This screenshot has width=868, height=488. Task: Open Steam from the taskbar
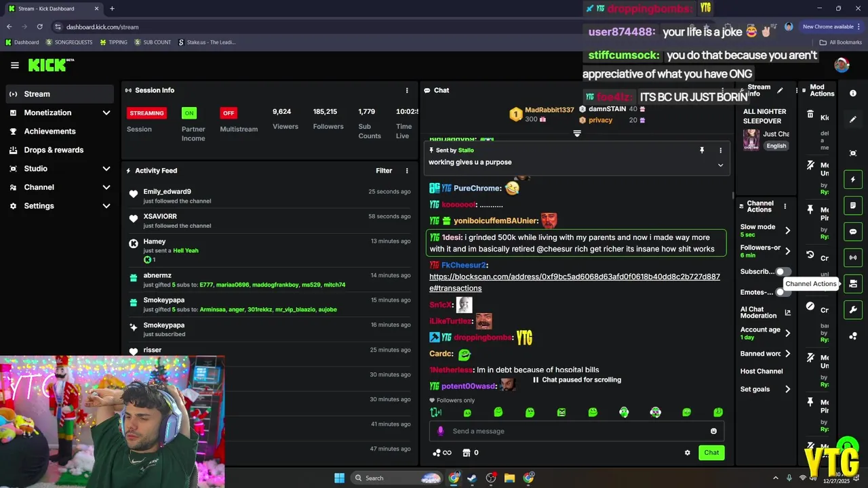472,478
